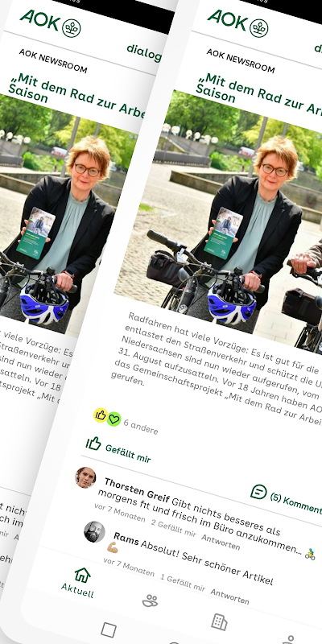The image size is (322, 644).
Task: Tap the Android square recents button
Action: 109,630
